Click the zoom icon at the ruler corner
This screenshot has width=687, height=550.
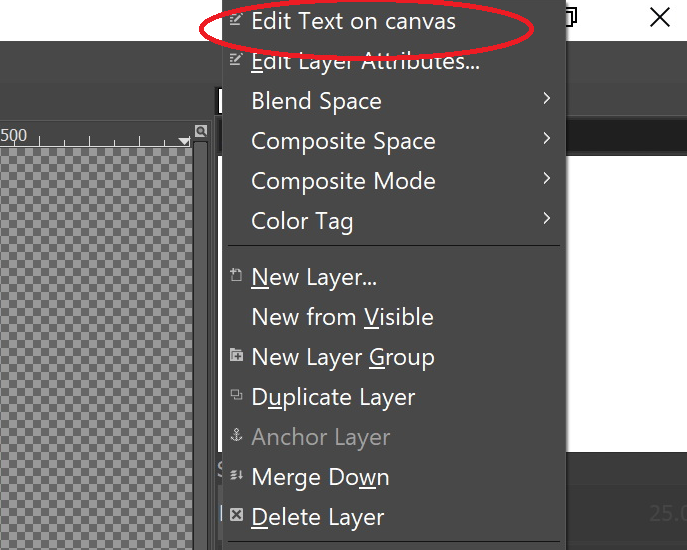pos(201,131)
